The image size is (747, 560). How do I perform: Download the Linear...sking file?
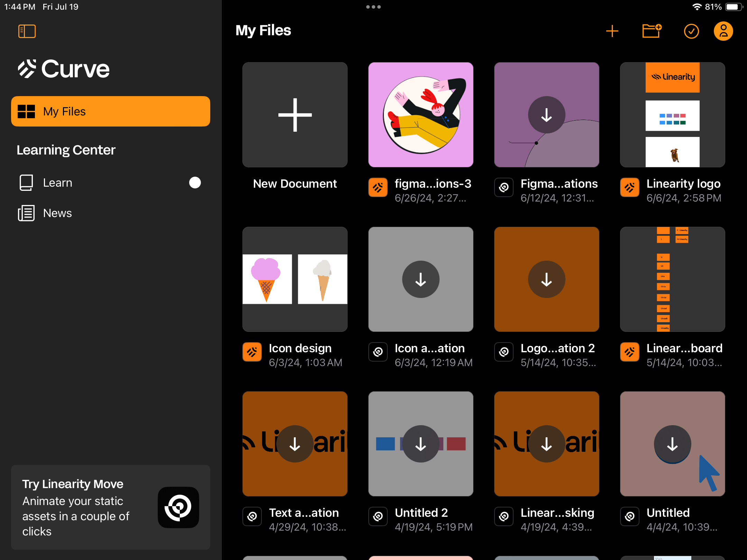coord(547,444)
